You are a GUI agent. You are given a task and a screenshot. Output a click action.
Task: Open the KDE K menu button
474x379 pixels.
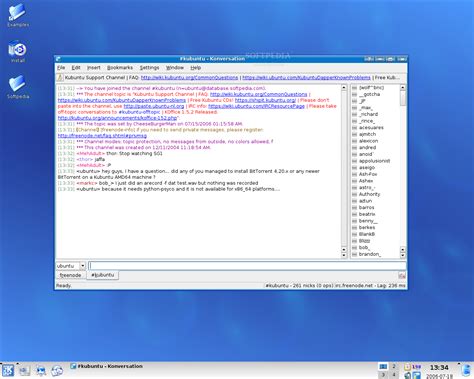(x=8, y=371)
